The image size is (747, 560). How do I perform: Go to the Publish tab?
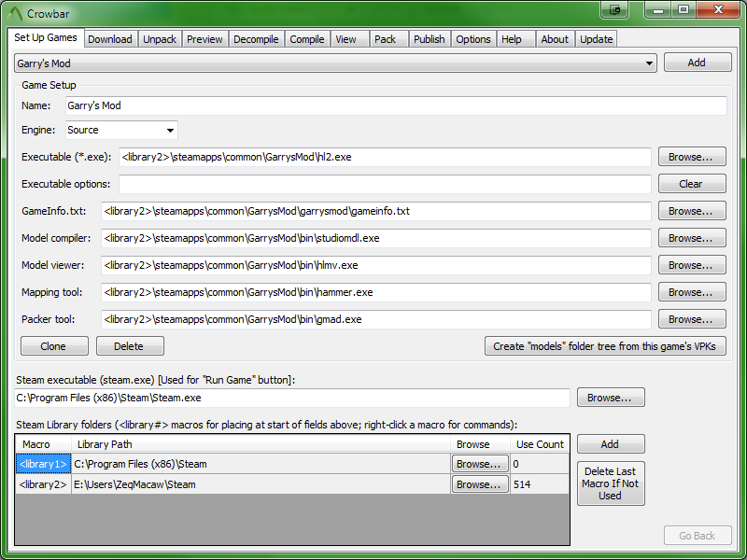click(x=430, y=39)
